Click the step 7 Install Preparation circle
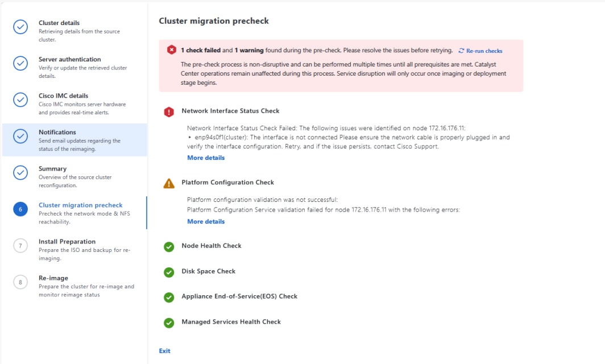 tap(20, 246)
